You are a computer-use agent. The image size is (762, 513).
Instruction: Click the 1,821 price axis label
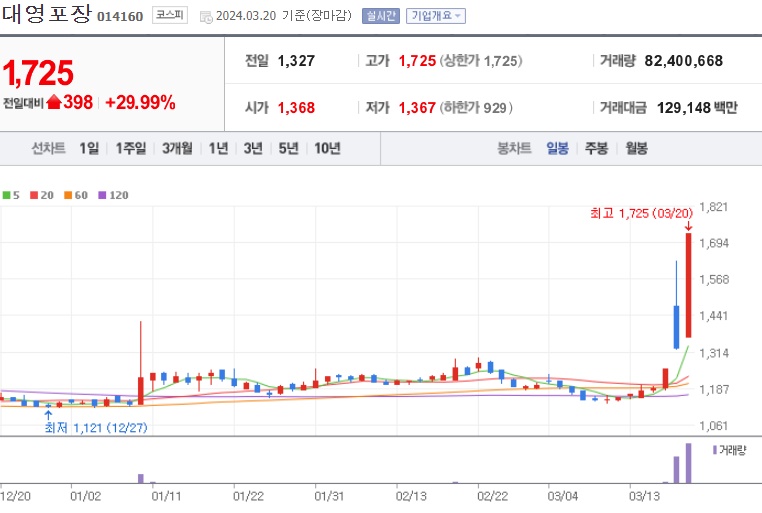[713, 207]
